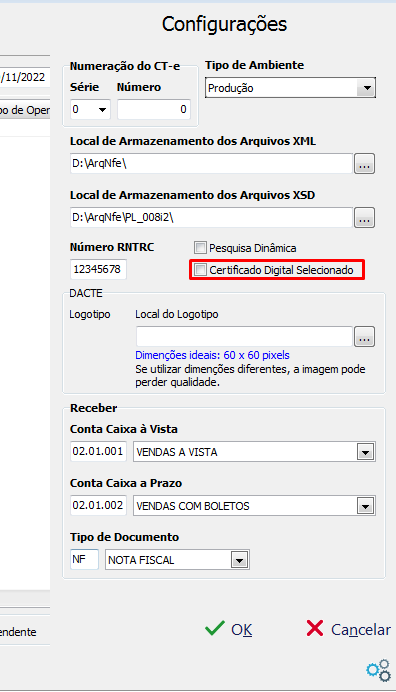396x692 pixels.
Task: Expand the Conta Caixa à Vista dropdown
Action: (x=365, y=452)
